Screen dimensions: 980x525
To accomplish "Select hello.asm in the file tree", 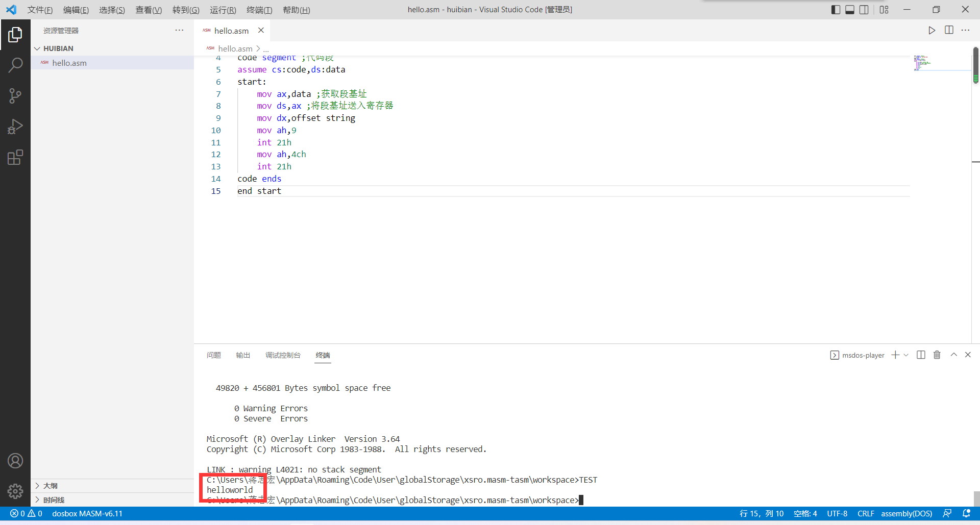I will pyautogui.click(x=112, y=63).
